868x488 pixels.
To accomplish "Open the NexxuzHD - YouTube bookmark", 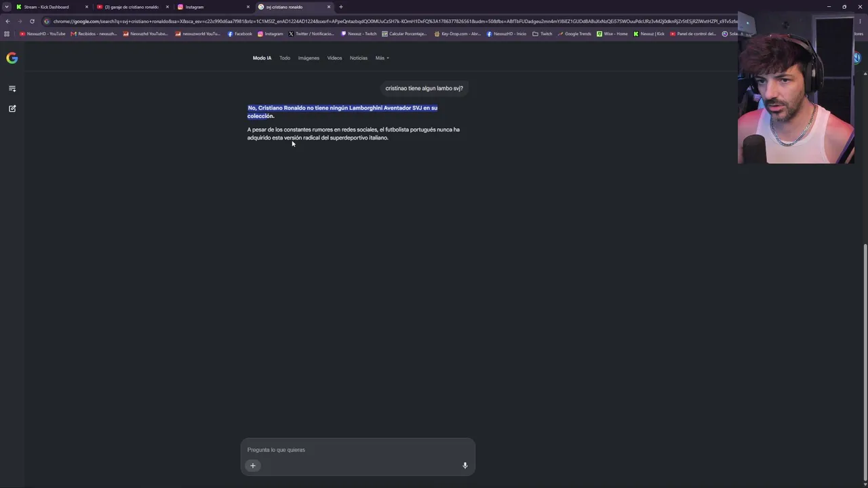I will (43, 34).
